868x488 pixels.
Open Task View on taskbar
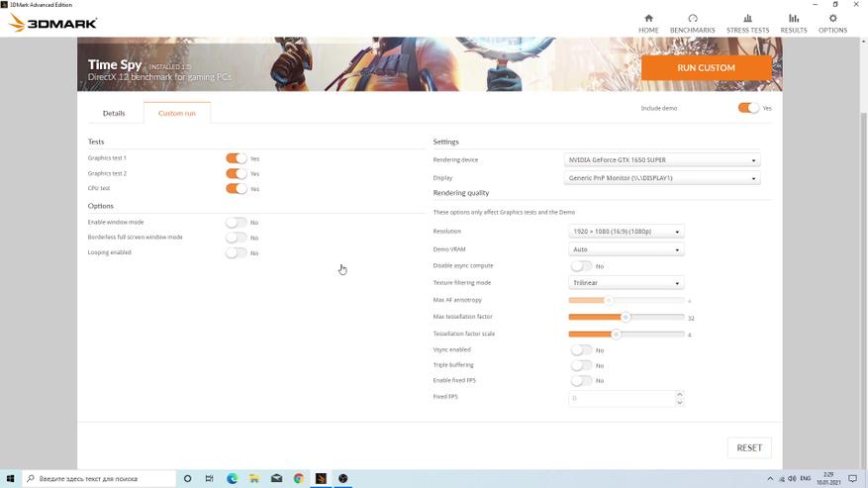209,478
